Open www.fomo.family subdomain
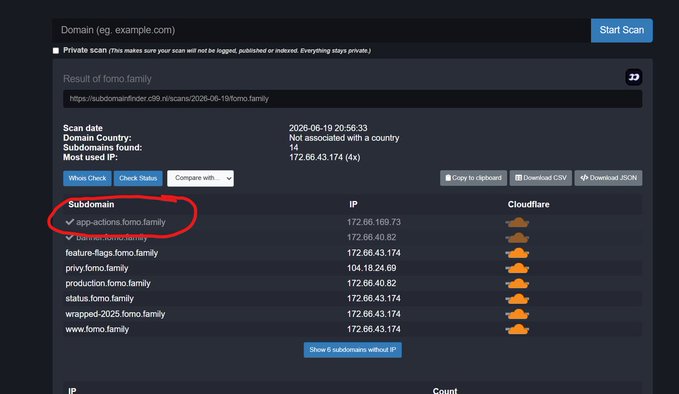 (97, 329)
